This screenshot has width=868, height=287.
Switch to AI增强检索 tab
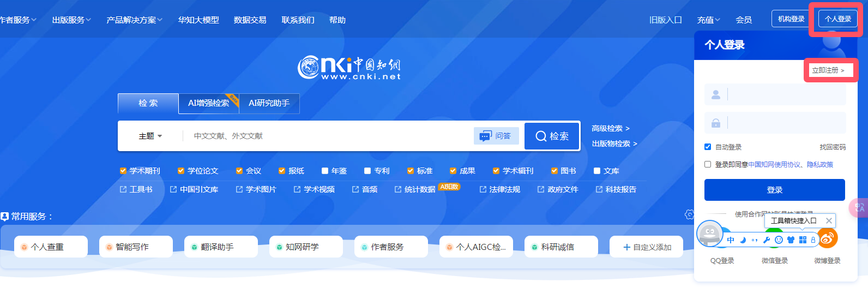coord(209,103)
